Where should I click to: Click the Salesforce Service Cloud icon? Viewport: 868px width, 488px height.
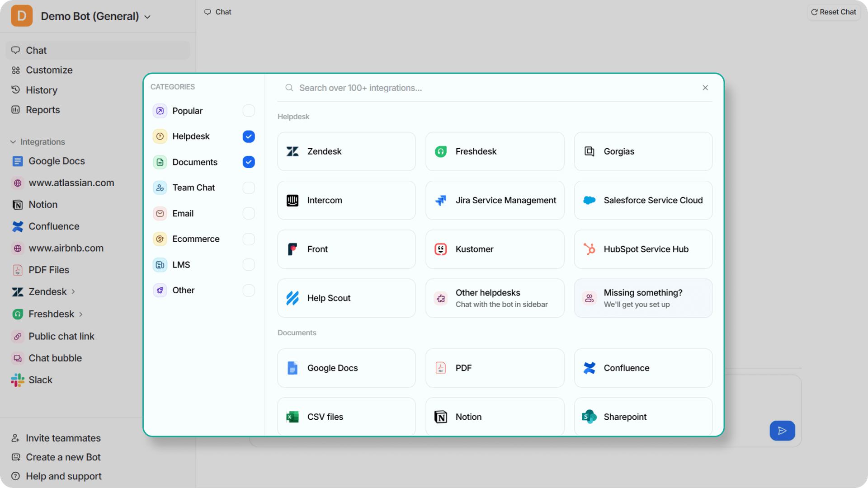pyautogui.click(x=590, y=200)
